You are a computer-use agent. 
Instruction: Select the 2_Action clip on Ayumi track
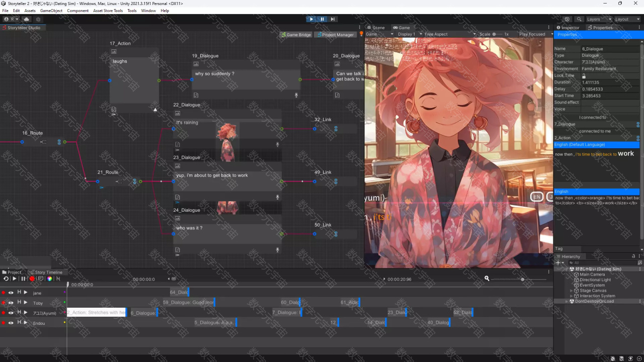[96, 312]
